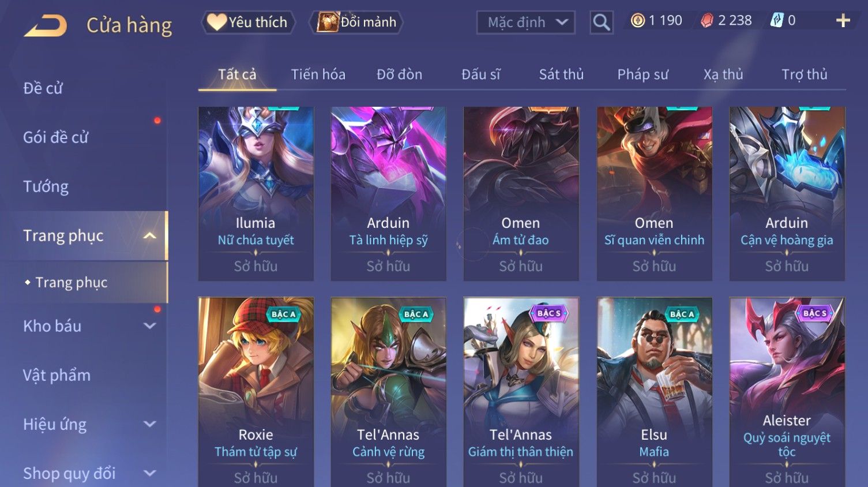Open the search magnifier icon
Screen dimensions: 868x487
[x=602, y=23]
